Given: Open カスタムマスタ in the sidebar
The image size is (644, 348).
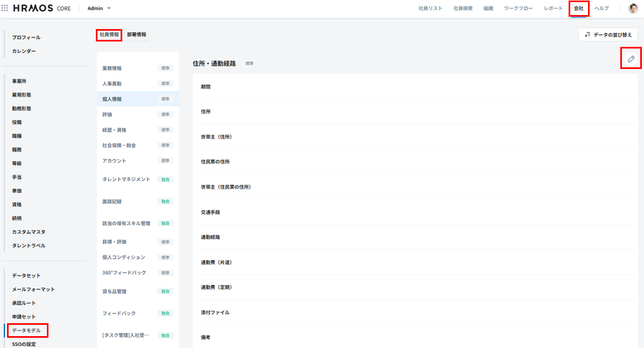Looking at the screenshot, I should tap(29, 232).
